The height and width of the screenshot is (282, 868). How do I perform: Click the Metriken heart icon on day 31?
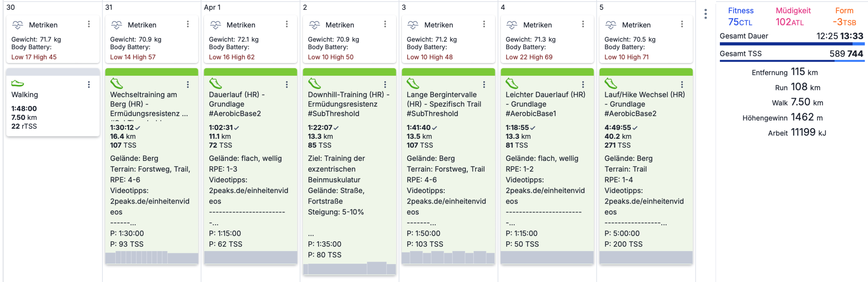116,25
